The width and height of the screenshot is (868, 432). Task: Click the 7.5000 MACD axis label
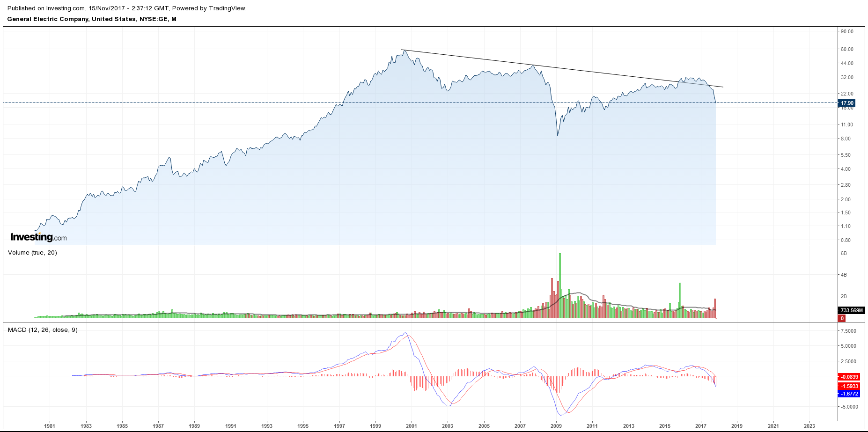pos(848,331)
